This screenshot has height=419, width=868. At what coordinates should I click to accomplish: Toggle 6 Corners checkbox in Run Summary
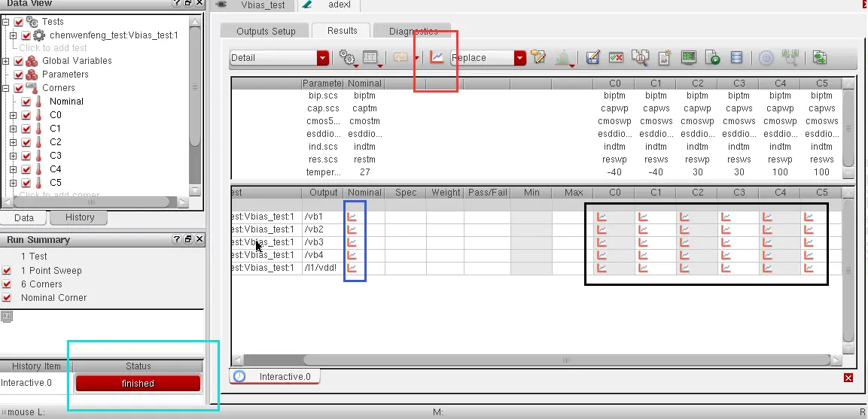(x=7, y=284)
